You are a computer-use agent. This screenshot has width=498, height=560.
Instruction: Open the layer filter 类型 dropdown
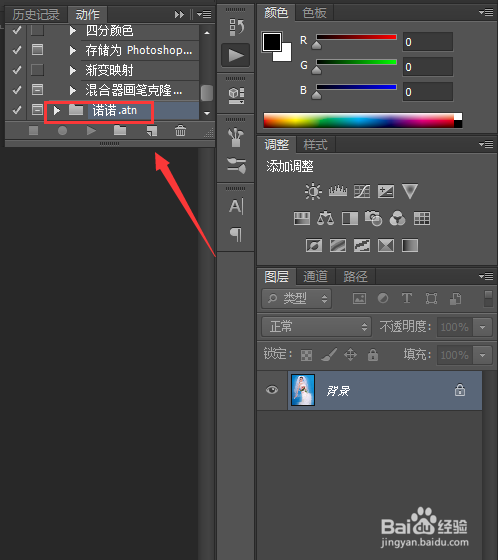coord(297,299)
